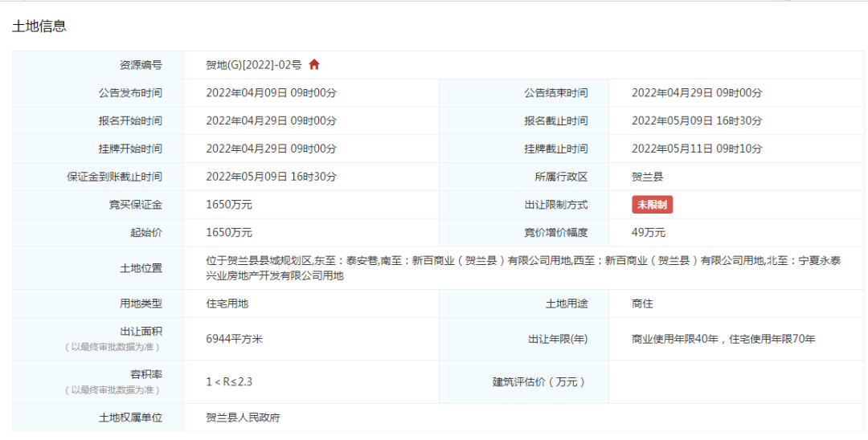Select 公告结束时间 value 2022年04月29日 09时00分
868x440 pixels.
point(697,93)
